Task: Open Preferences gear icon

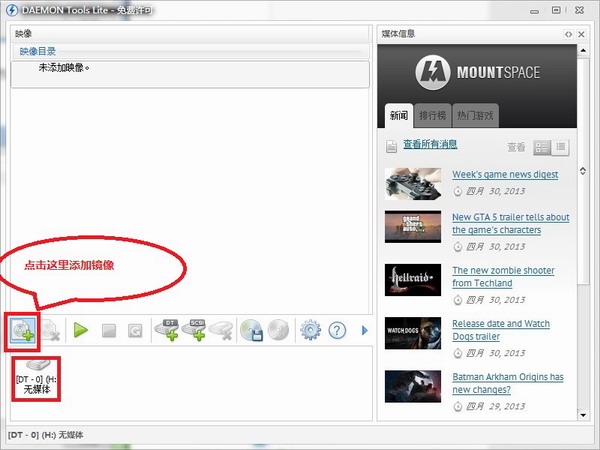Action: click(x=310, y=330)
